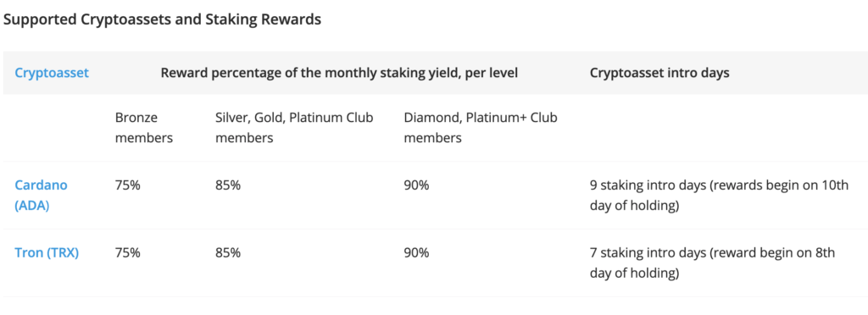Open the Cryptoasset header link
This screenshot has width=868, height=315.
point(52,73)
